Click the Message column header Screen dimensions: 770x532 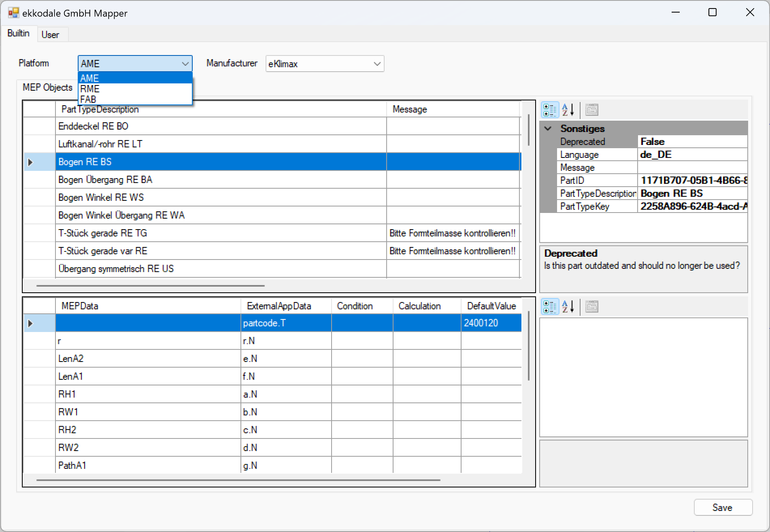[x=453, y=109]
